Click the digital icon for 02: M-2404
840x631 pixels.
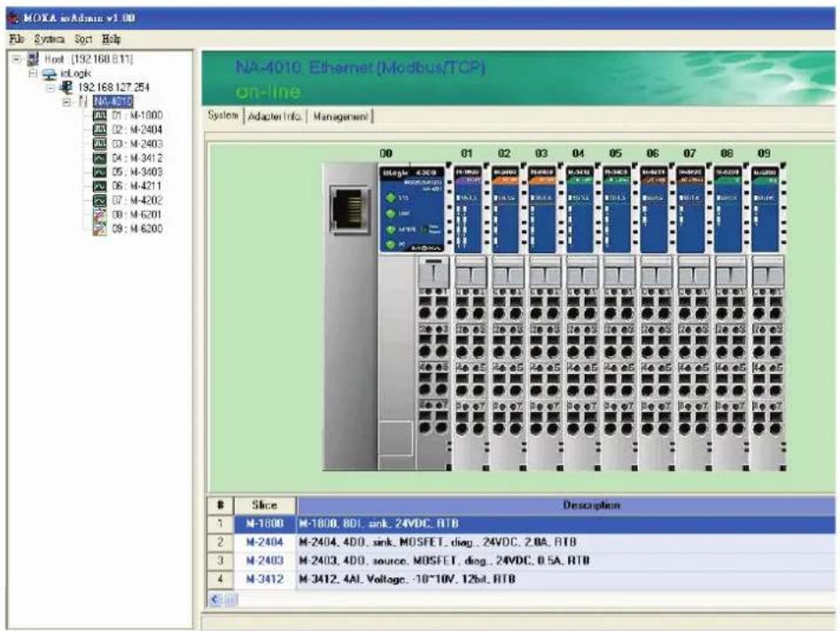(99, 129)
